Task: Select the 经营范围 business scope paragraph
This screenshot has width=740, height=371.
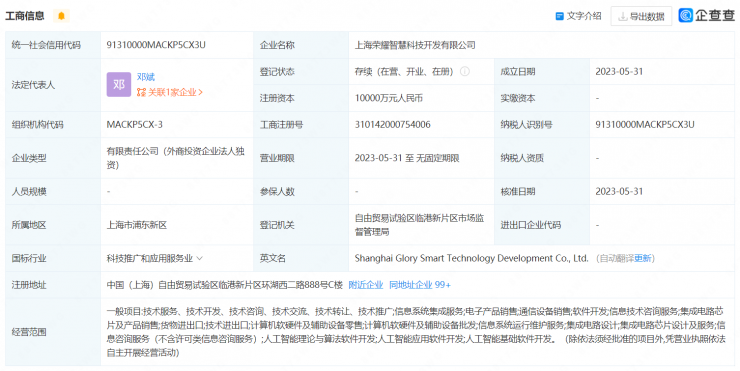Action: click(x=416, y=332)
